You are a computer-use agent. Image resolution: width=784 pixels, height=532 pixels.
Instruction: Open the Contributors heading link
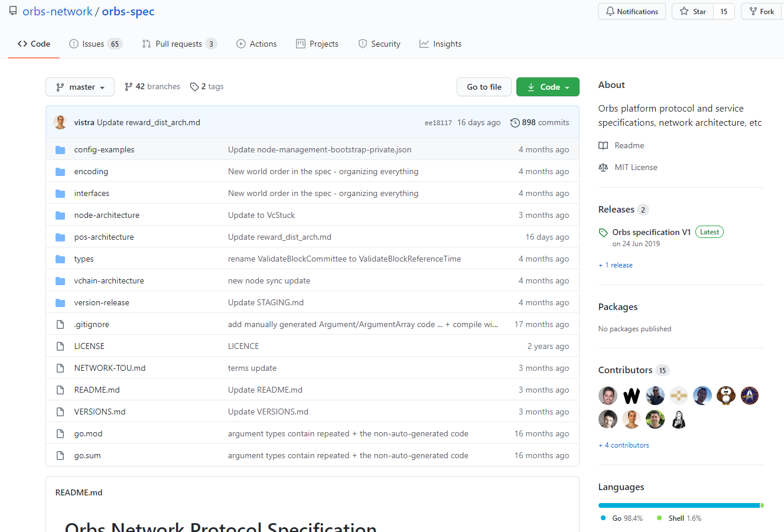click(x=625, y=370)
